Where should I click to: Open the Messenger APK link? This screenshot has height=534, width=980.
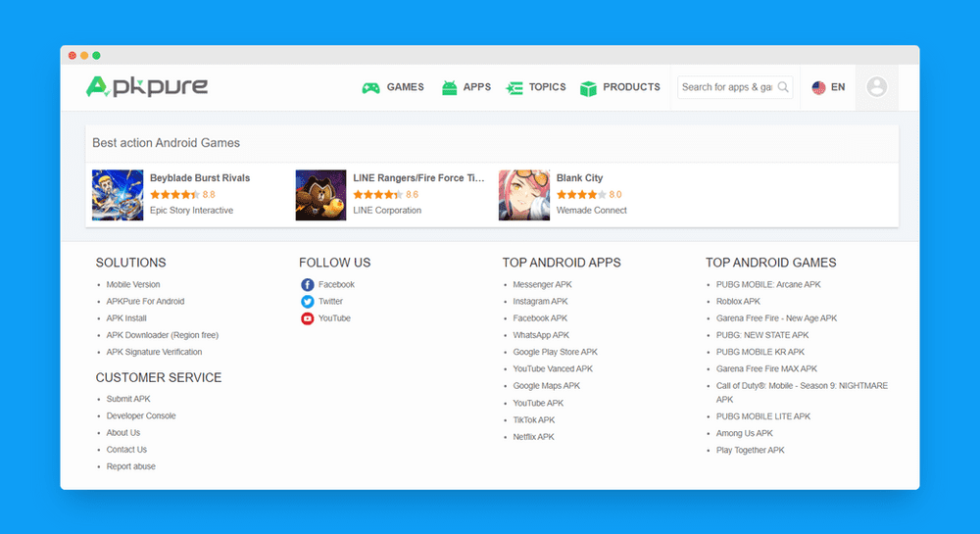[542, 284]
